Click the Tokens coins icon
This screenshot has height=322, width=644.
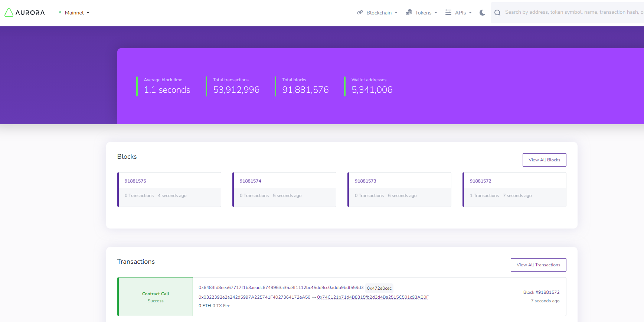(x=409, y=13)
